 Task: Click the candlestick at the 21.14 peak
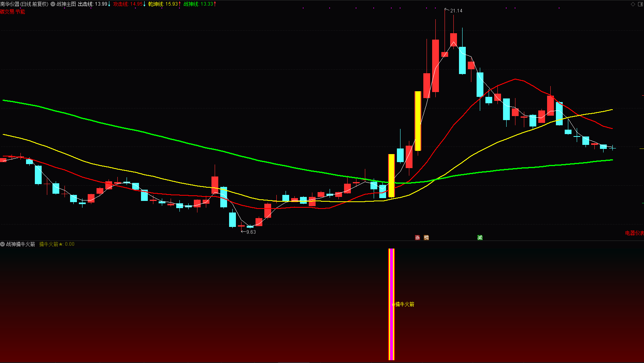[445, 54]
